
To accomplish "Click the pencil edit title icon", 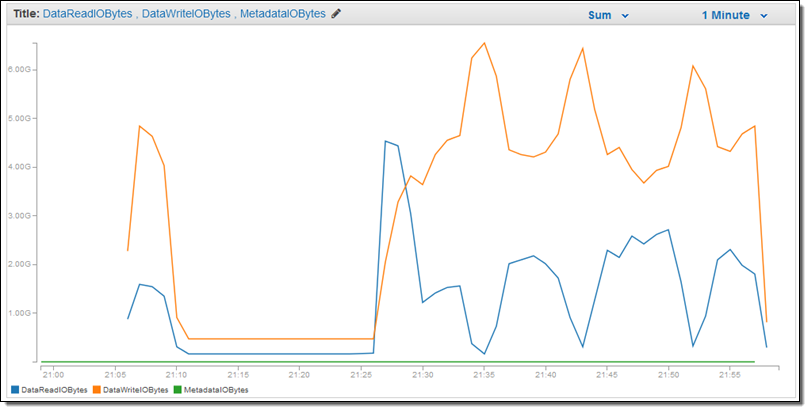I will point(336,14).
